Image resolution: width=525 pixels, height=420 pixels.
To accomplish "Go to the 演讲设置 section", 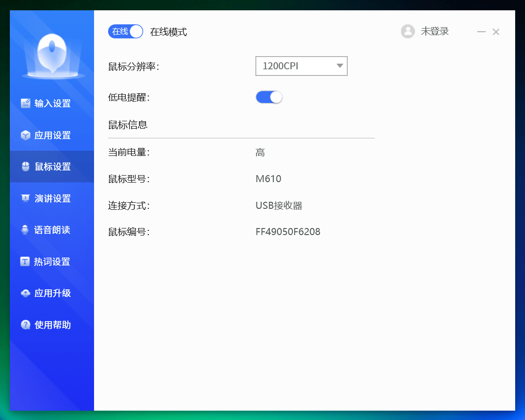I will tap(52, 198).
